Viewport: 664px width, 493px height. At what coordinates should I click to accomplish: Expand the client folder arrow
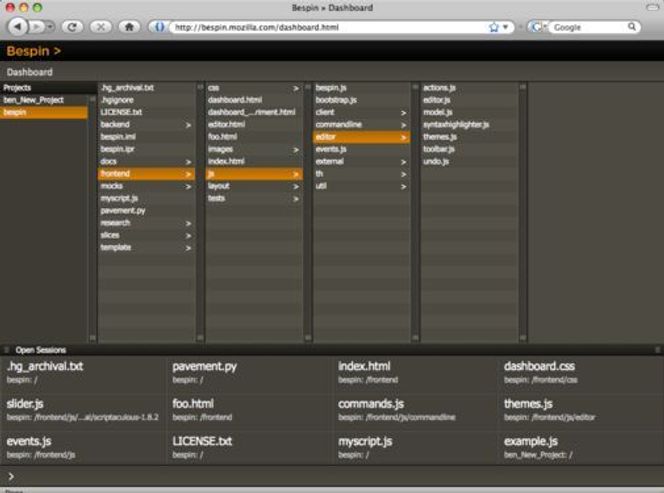[x=403, y=113]
